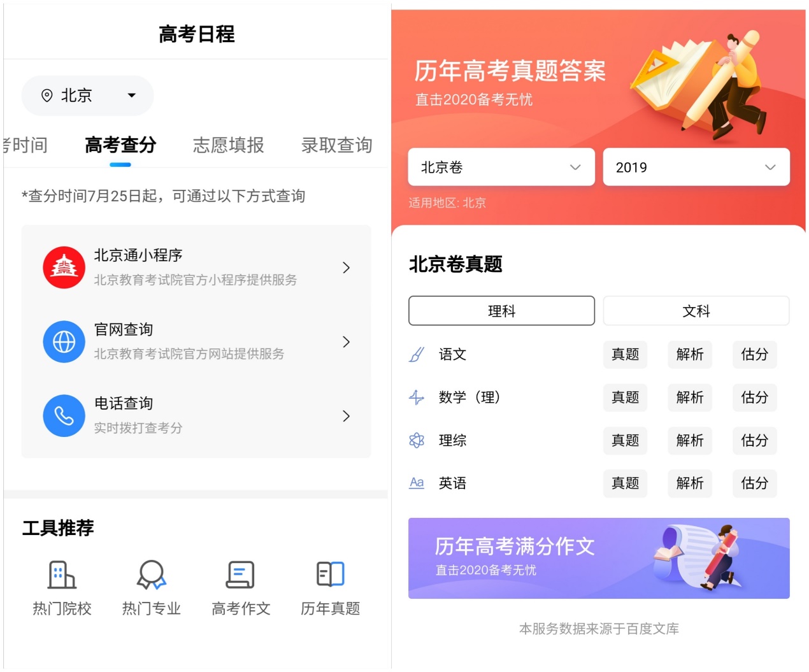Screen dimensions: 809x672
Task: Open 真题 for 数学（理）
Action: point(625,397)
